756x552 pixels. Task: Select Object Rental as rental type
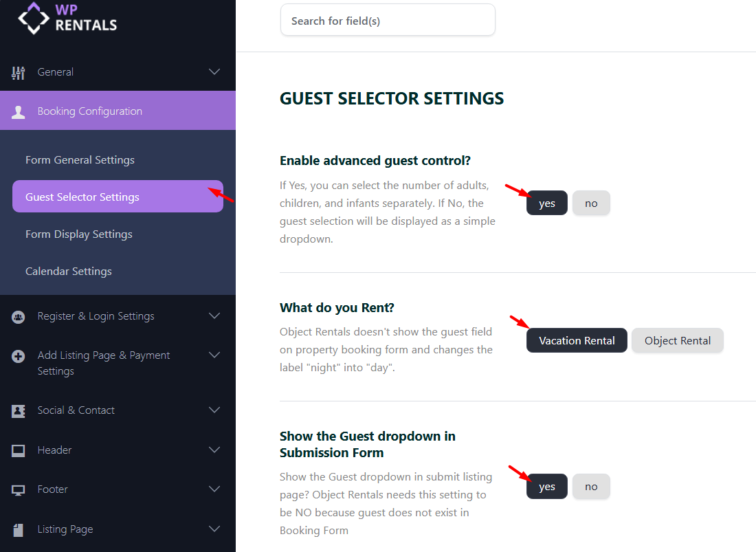point(678,341)
